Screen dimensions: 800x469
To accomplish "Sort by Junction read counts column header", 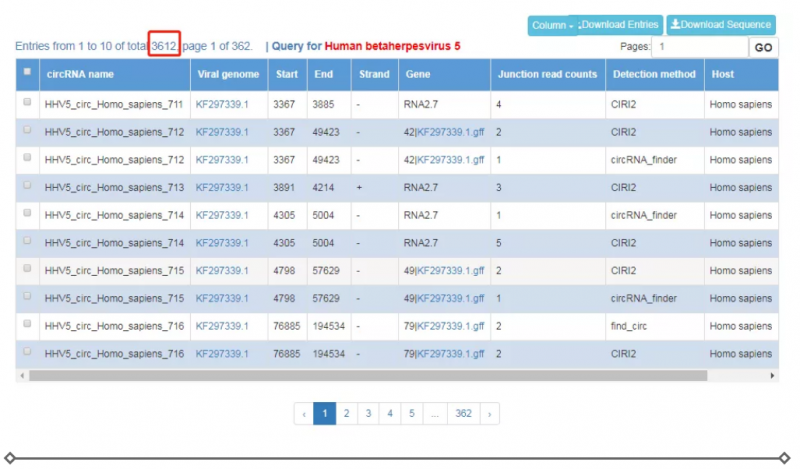I will coord(546,75).
